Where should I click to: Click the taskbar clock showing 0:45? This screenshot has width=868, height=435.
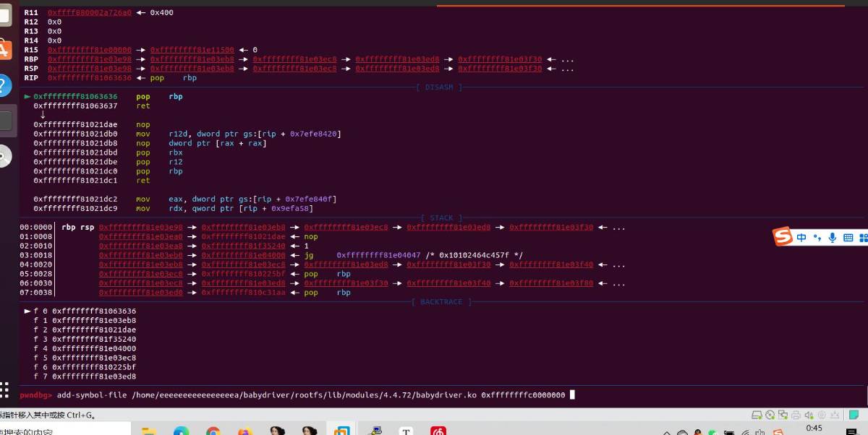point(814,428)
